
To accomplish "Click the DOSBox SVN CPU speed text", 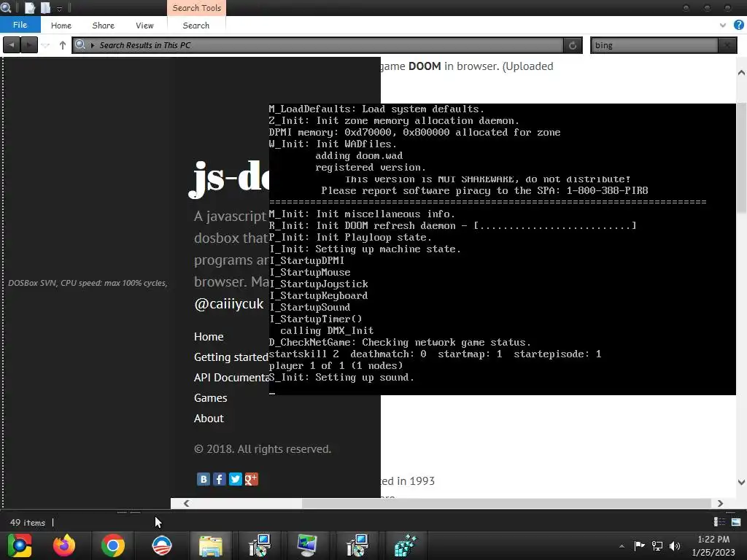I will coord(88,283).
